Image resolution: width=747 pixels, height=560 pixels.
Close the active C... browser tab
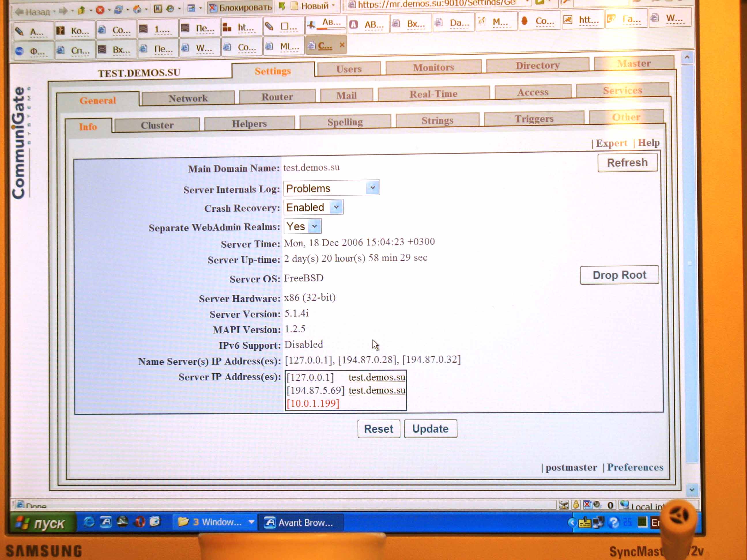click(342, 45)
